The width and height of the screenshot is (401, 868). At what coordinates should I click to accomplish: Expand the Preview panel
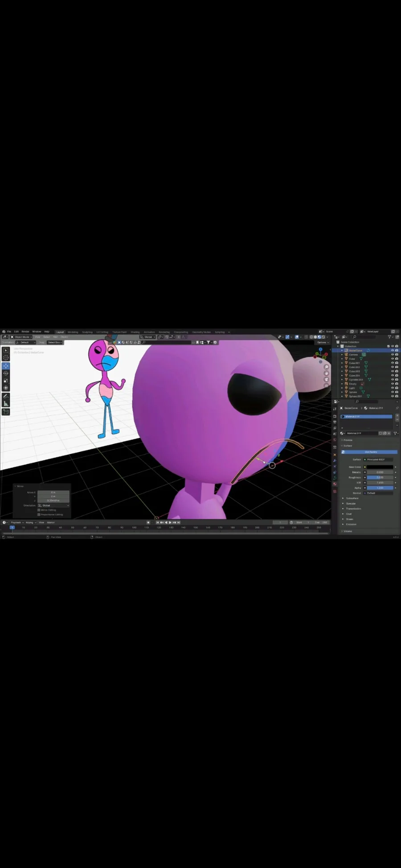(x=348, y=440)
